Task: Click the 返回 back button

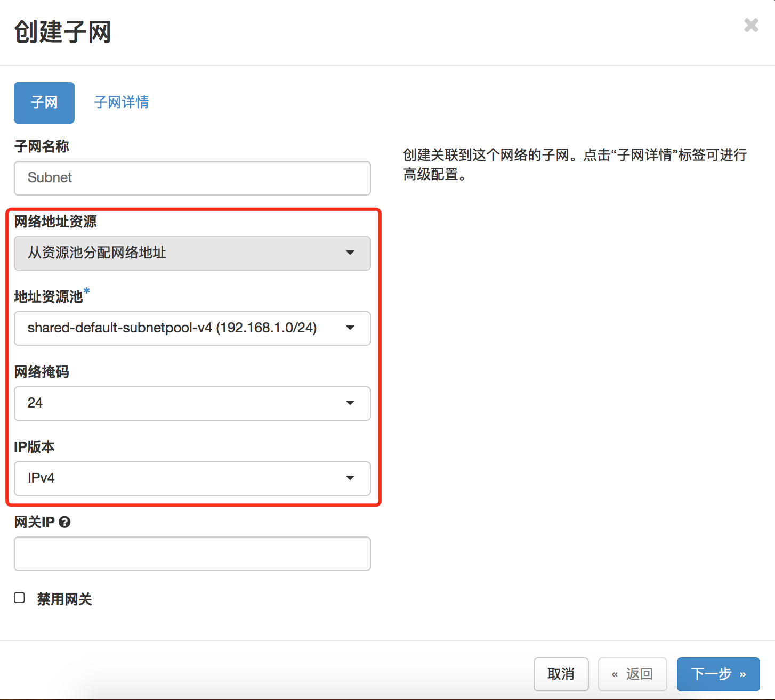Action: (633, 674)
